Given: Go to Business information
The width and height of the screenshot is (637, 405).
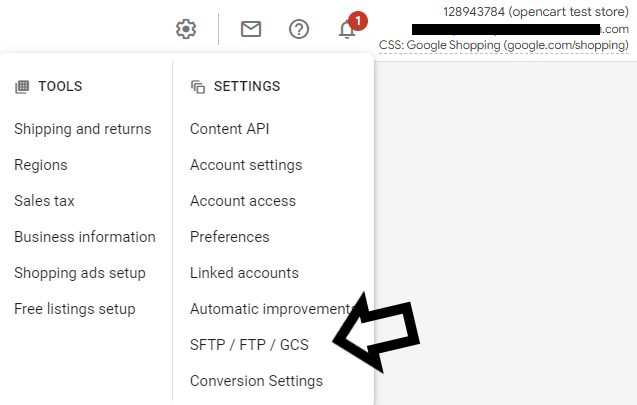Looking at the screenshot, I should click(x=85, y=237).
